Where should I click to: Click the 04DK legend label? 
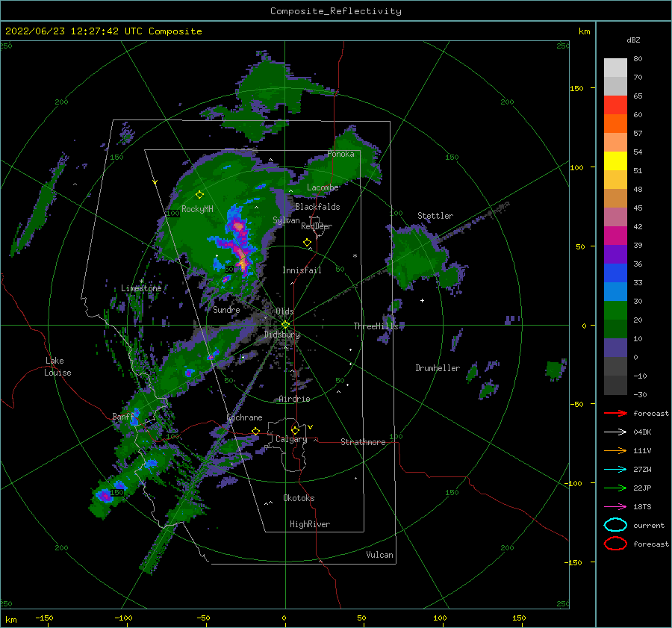pos(642,432)
